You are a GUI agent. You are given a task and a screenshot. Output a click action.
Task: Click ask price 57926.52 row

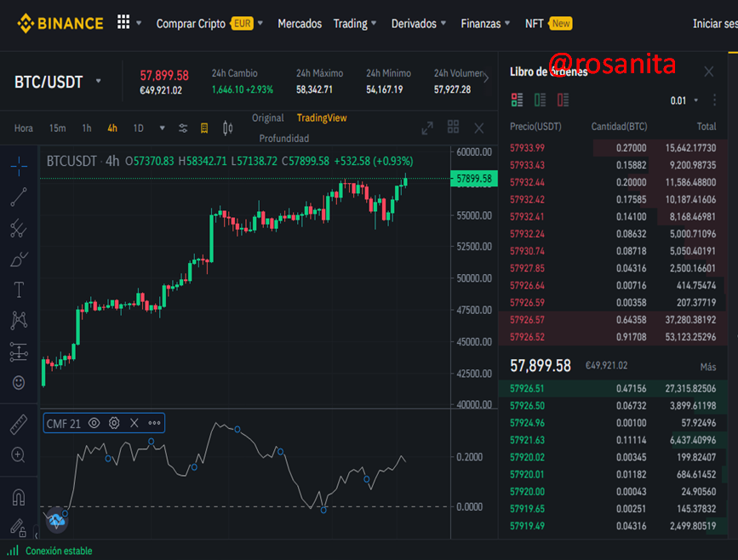click(x=613, y=337)
